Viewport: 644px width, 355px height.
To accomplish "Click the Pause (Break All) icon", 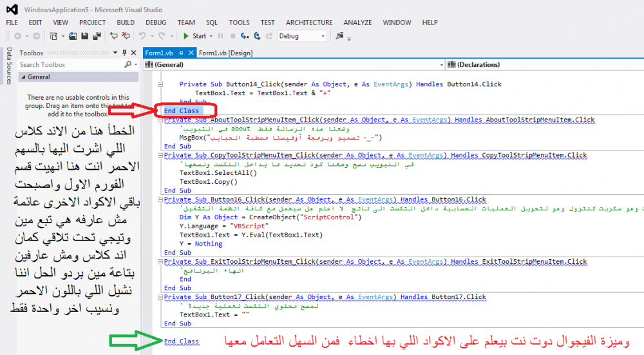I will click(x=220, y=36).
